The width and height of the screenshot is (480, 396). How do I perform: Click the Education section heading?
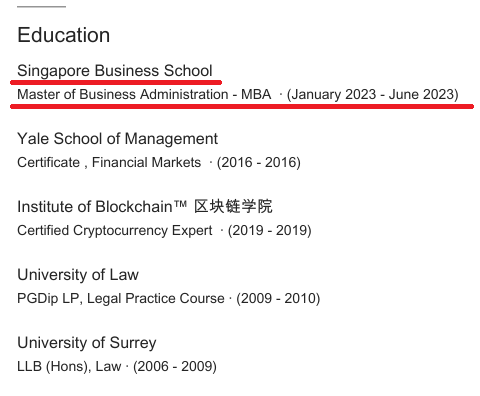[x=64, y=35]
